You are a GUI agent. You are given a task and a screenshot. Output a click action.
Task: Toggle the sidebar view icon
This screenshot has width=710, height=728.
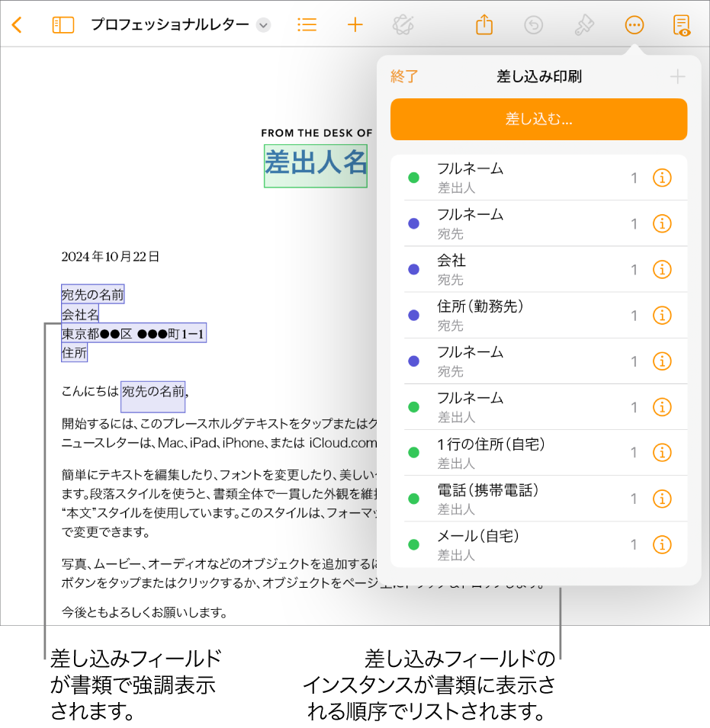click(63, 25)
